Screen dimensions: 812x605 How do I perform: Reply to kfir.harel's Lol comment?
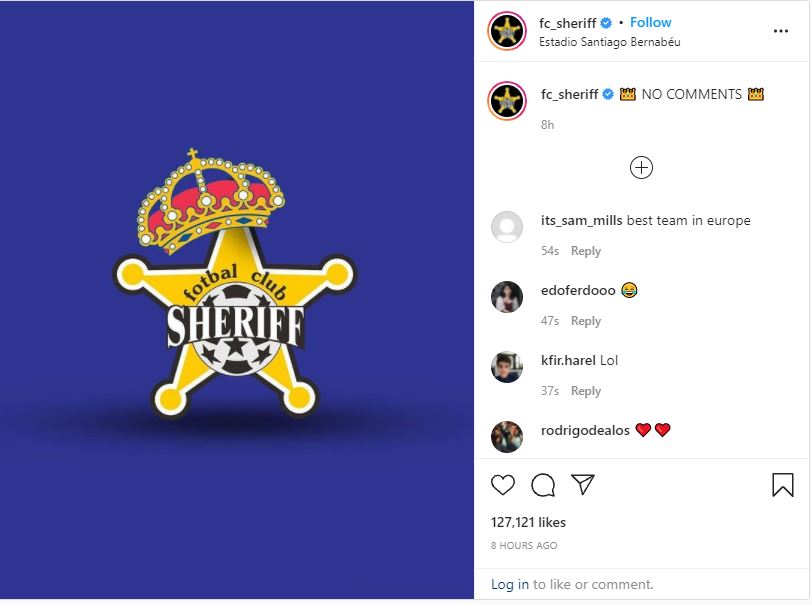[x=586, y=391]
